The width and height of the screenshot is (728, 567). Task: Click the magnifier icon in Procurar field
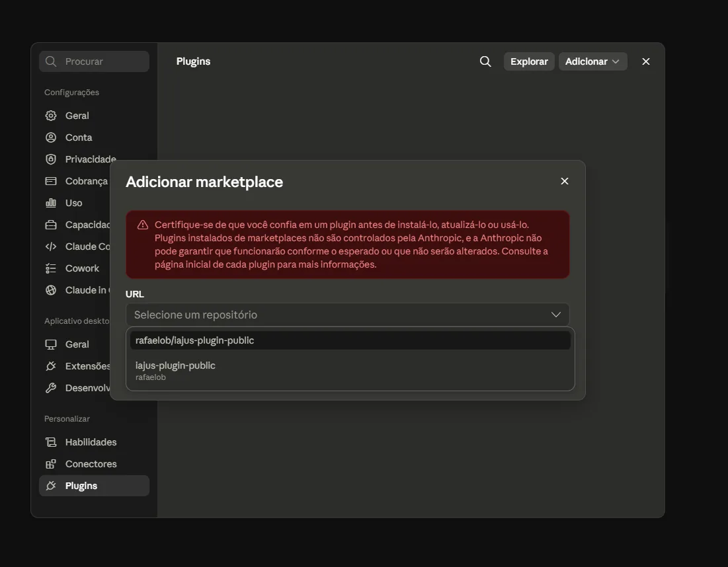pyautogui.click(x=51, y=61)
